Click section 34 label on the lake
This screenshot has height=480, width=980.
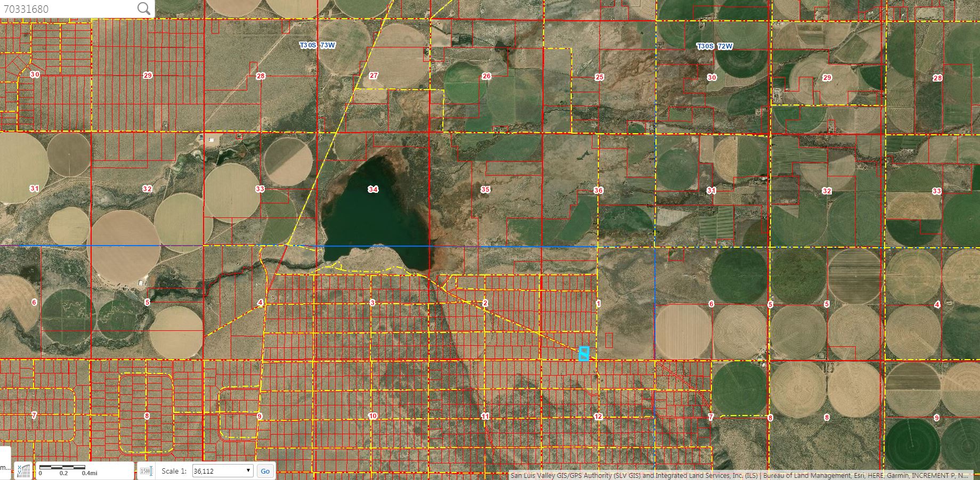(x=373, y=189)
